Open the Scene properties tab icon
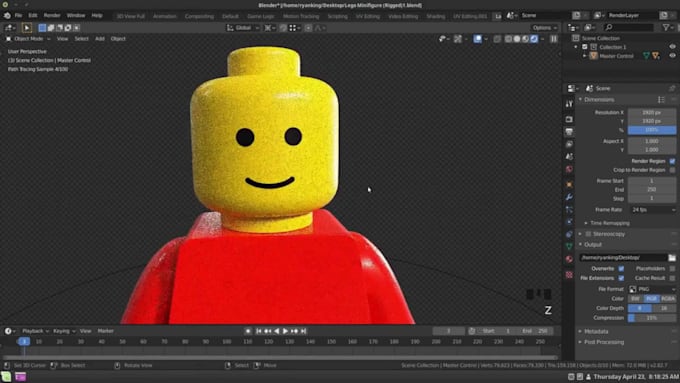This screenshot has width=680, height=383. pyautogui.click(x=569, y=157)
